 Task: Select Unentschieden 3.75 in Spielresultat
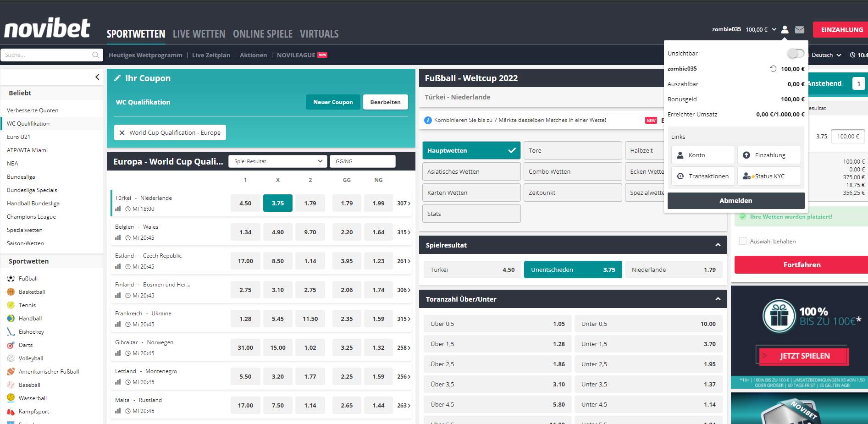click(573, 270)
